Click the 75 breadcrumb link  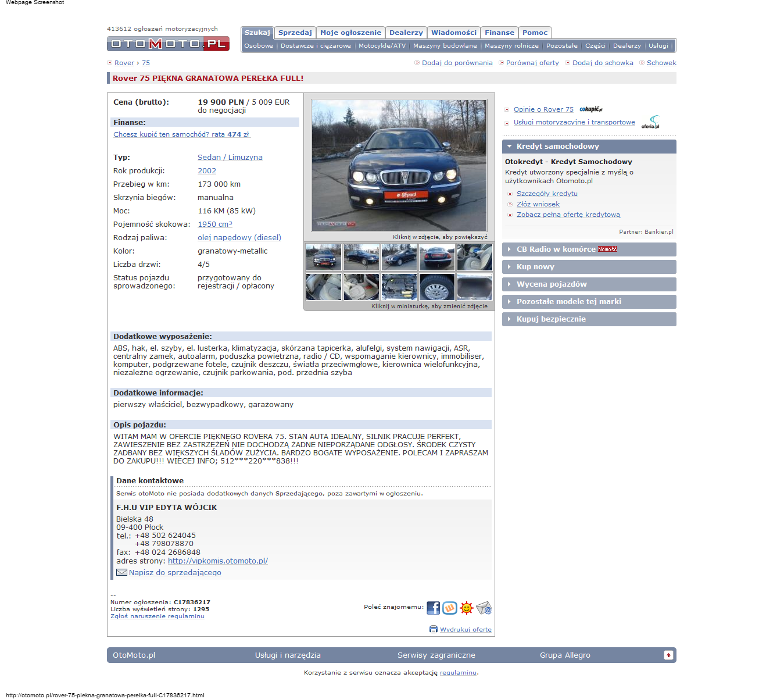(146, 63)
